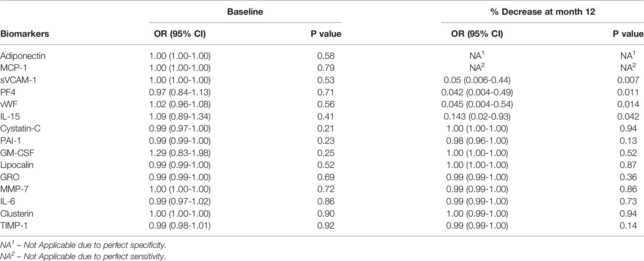Click the Biomarkers column header
The height and width of the screenshot is (261, 644).
click(20, 34)
